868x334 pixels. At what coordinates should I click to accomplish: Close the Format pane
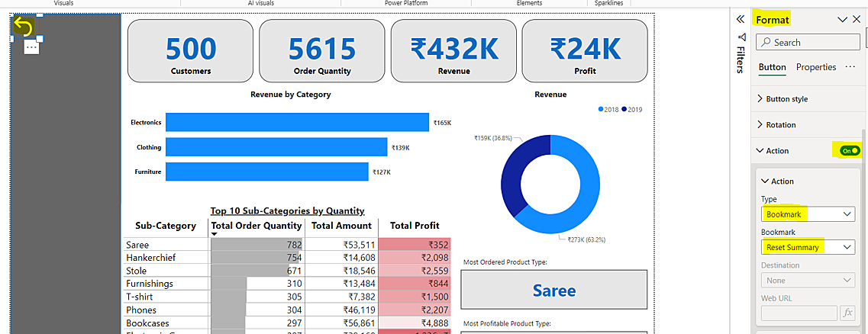tap(857, 20)
